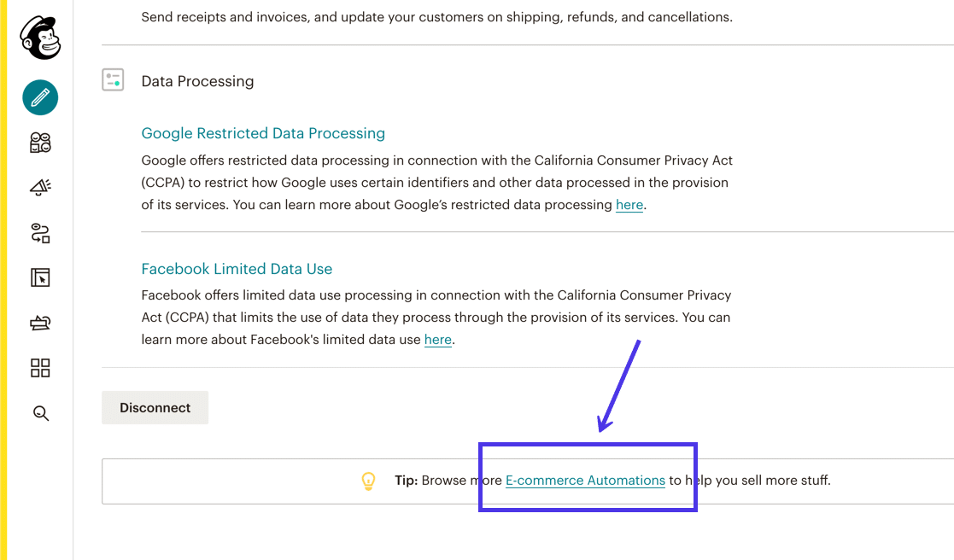Follow the 'here' link about Facebook's data use
Image resolution: width=954 pixels, height=560 pixels.
(437, 340)
